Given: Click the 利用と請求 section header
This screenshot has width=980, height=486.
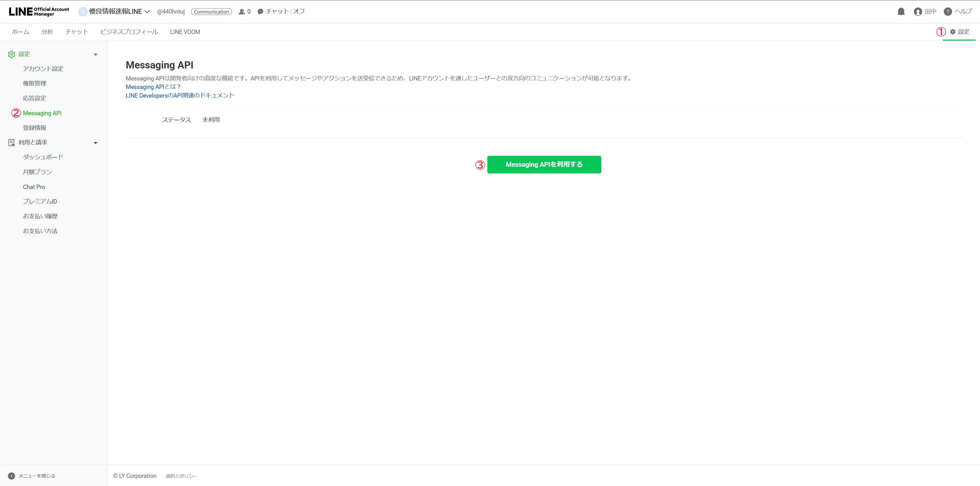Looking at the screenshot, I should pos(33,142).
